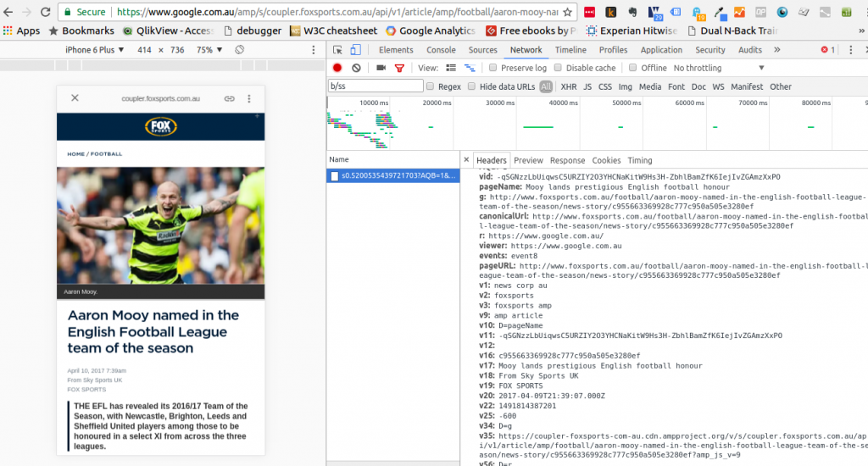The width and height of the screenshot is (868, 466).
Task: Open the Apps grid shortcut
Action: tap(21, 31)
